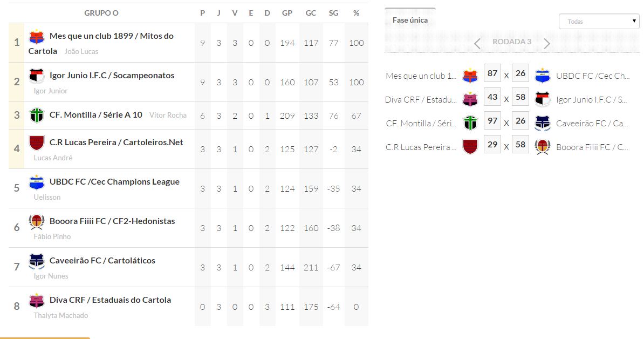
Task: Click the score 87 box for Mes que un club
Action: point(492,73)
